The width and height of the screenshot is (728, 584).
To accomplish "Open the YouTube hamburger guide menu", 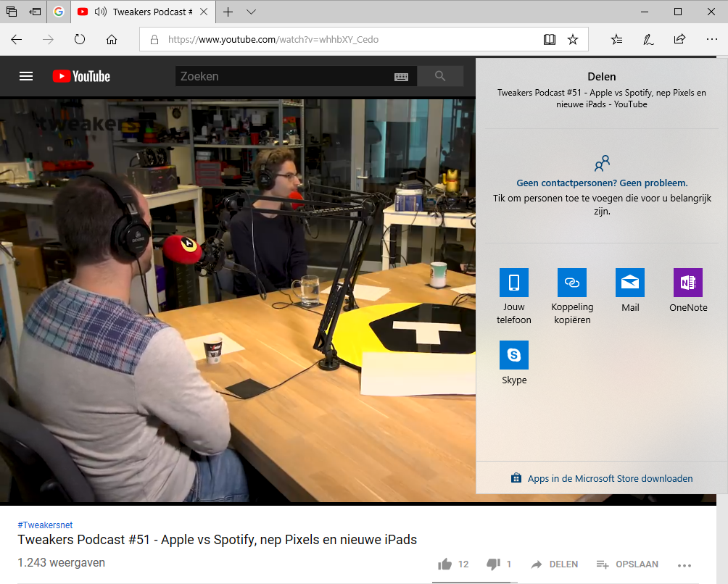I will point(26,76).
